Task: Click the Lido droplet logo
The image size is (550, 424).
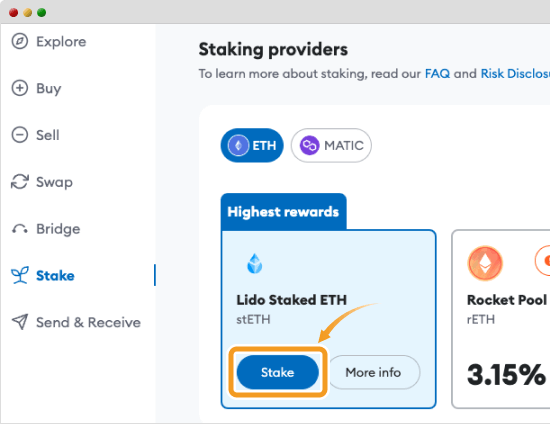Action: [x=255, y=263]
